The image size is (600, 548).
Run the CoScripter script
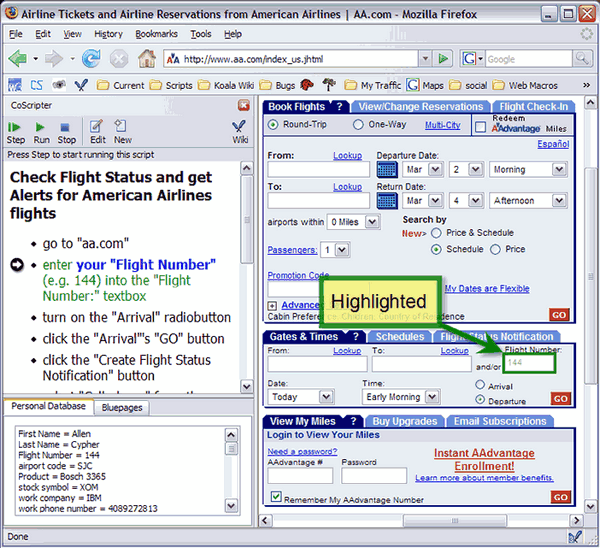coord(41,132)
